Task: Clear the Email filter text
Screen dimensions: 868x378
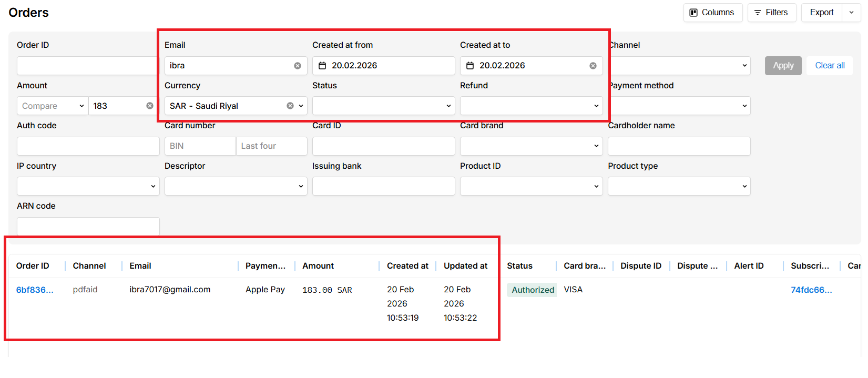Action: (x=298, y=66)
